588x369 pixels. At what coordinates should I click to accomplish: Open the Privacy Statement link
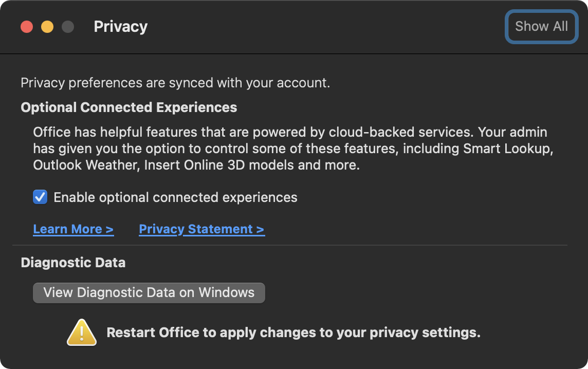(201, 229)
